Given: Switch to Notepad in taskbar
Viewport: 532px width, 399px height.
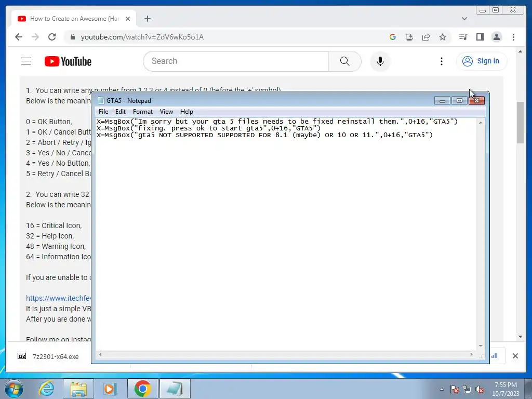Looking at the screenshot, I should [175, 389].
